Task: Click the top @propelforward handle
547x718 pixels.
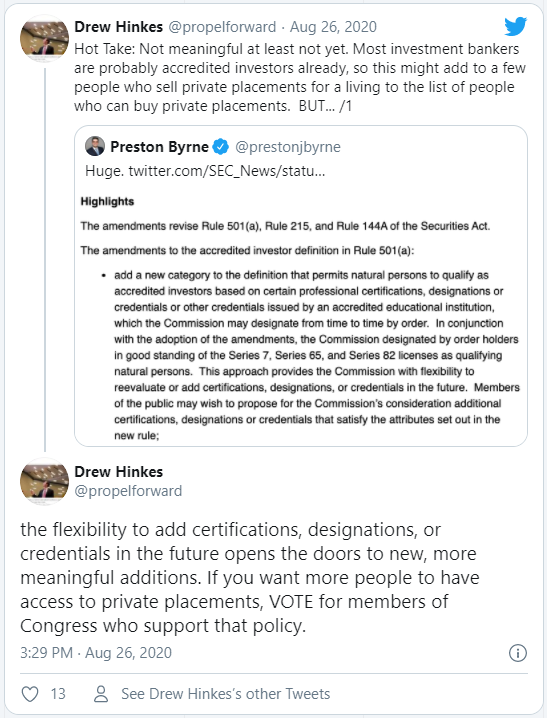Action: (x=222, y=27)
